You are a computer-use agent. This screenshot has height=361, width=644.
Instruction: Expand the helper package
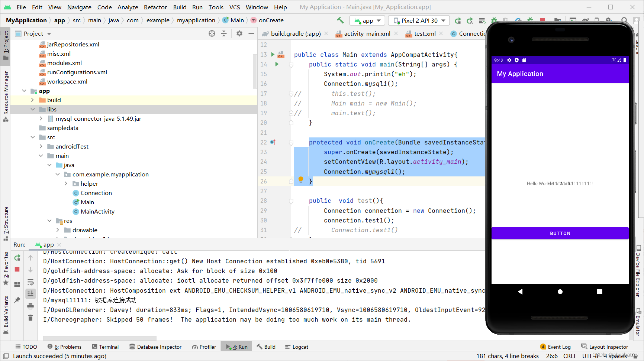point(66,184)
